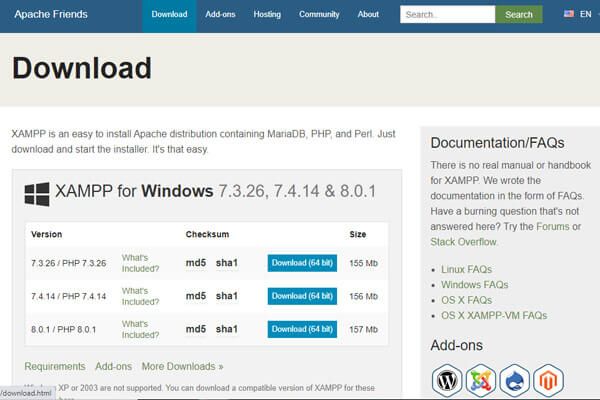
Task: Download 64 bit for version 7.3.26
Action: click(x=302, y=263)
